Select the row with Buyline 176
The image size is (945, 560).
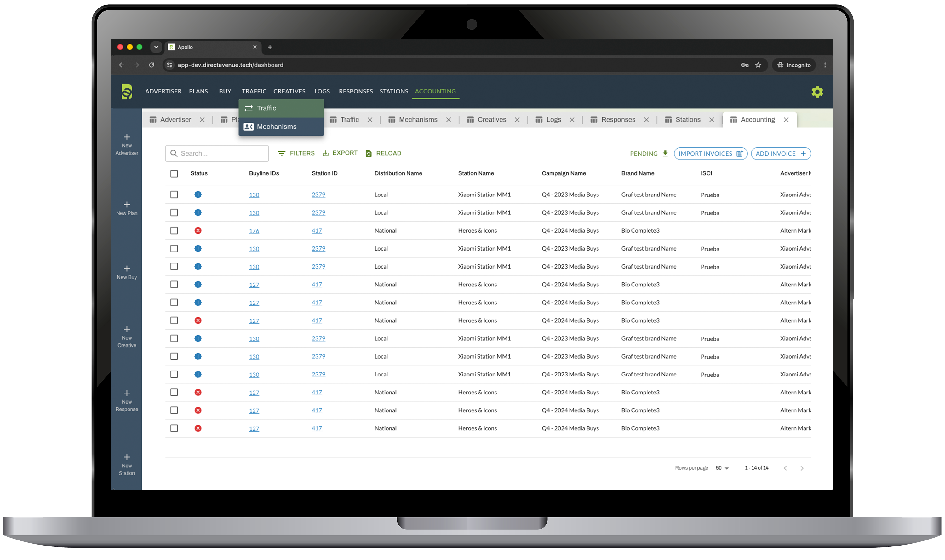[x=174, y=230]
